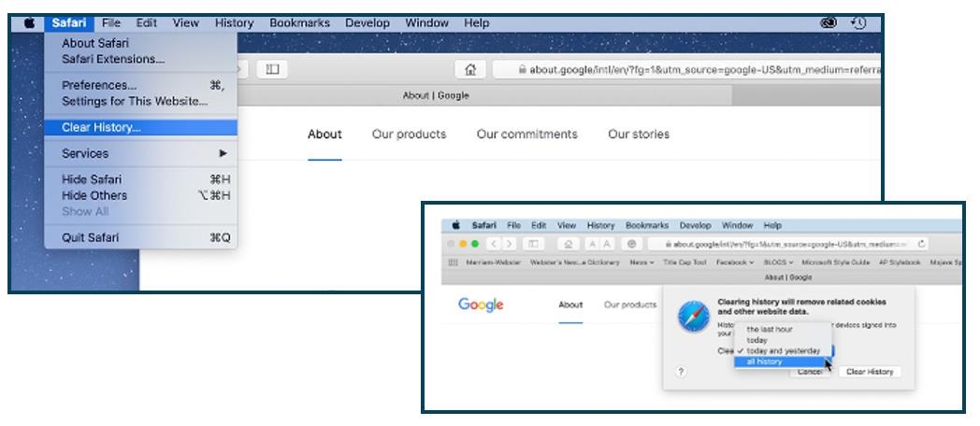Open the Title Cap Tool favorite
This screenshot has width=980, height=426.
coord(685,263)
